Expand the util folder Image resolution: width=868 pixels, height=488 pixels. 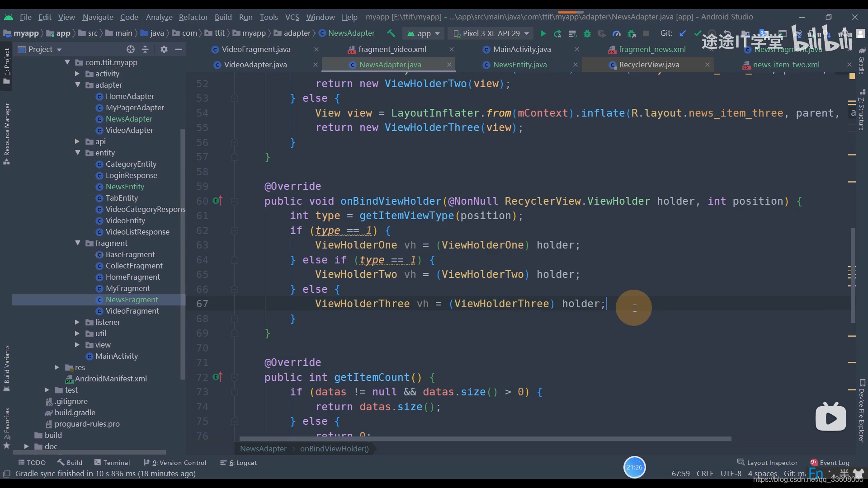pyautogui.click(x=77, y=333)
